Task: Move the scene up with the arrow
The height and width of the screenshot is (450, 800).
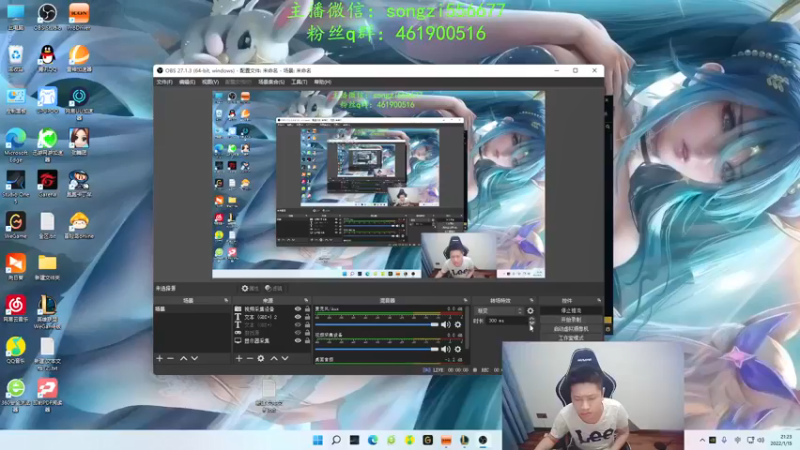Action: coord(183,359)
